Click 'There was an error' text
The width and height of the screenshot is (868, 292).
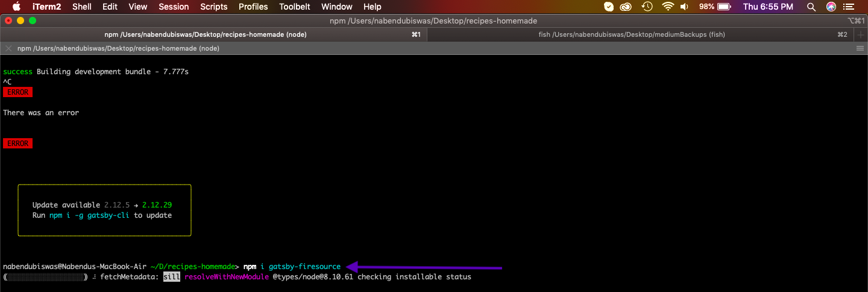coord(41,113)
